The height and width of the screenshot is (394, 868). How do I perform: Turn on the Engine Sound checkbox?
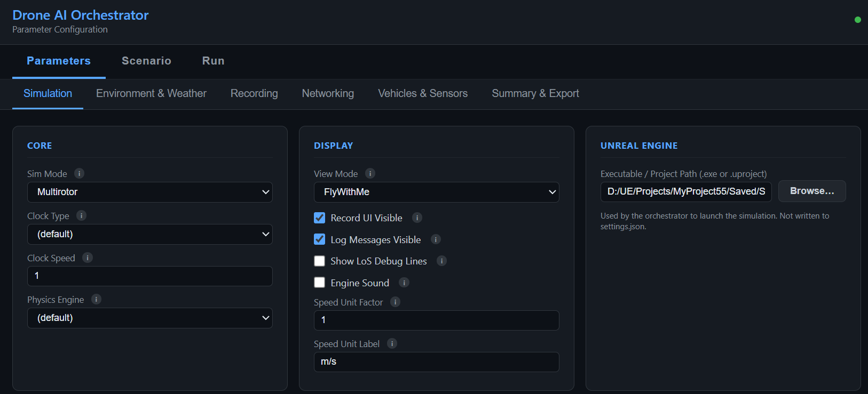point(320,283)
